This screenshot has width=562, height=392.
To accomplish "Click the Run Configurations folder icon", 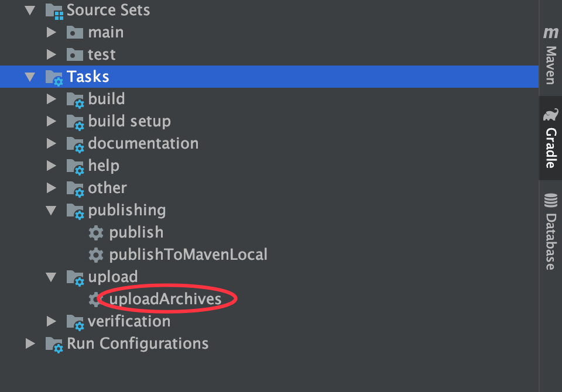I will [54, 343].
